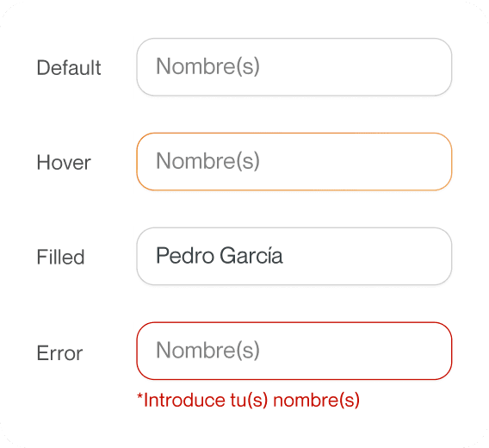489x448 pixels.
Task: Click the asterisk starting the error message
Action: pyautogui.click(x=139, y=397)
